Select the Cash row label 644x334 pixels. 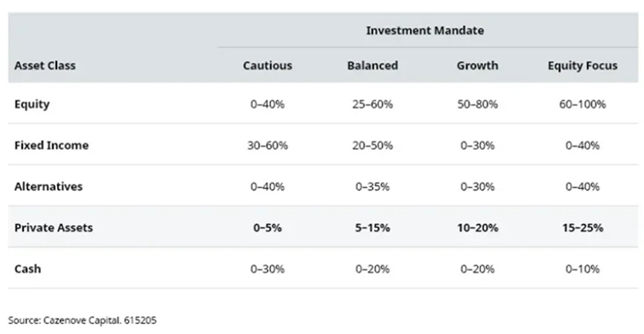point(27,269)
